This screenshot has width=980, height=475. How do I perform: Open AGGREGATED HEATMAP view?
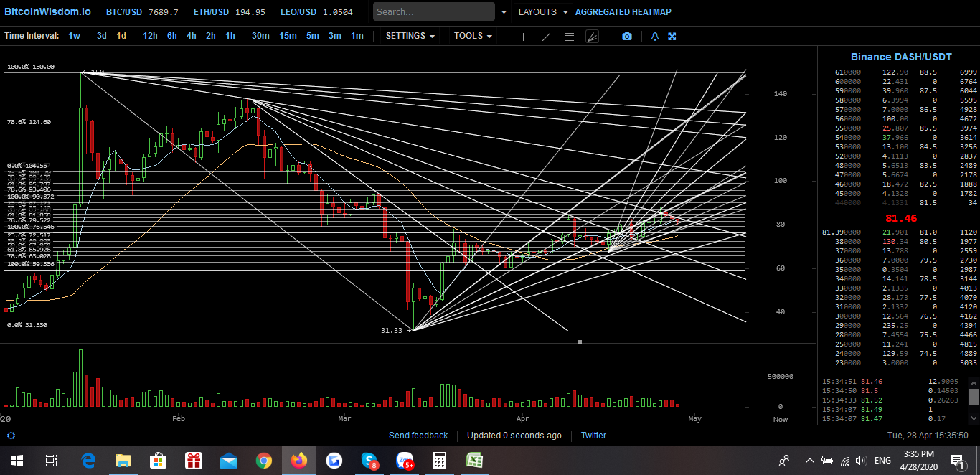(623, 12)
